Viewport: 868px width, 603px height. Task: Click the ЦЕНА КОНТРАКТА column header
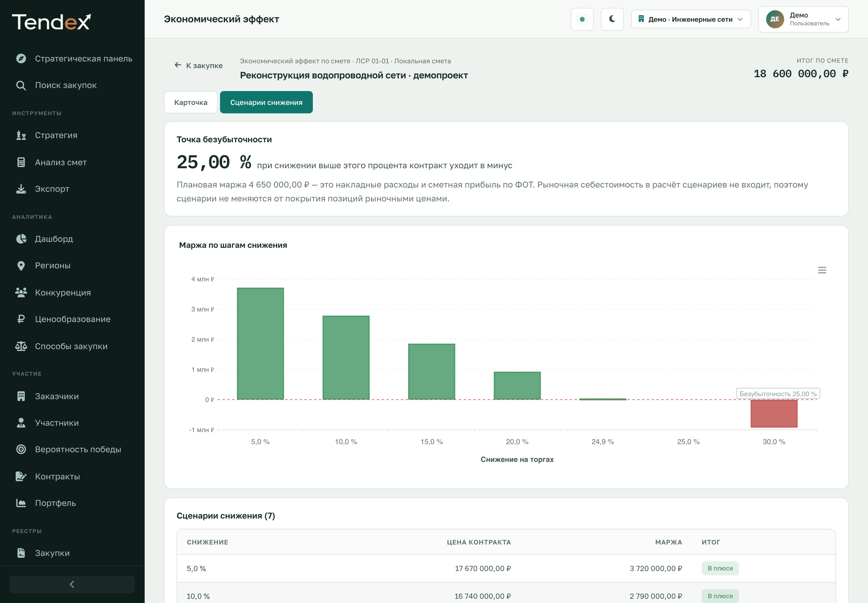(479, 542)
